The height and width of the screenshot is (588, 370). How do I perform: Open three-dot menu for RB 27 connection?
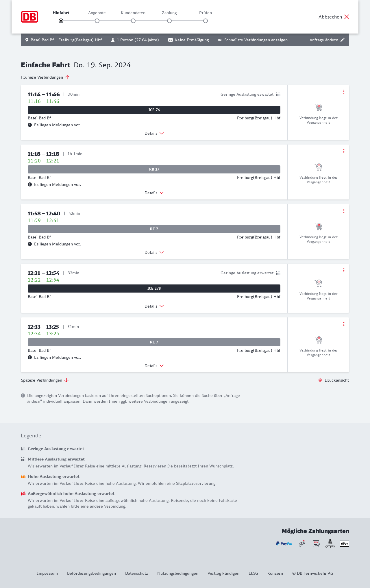(x=344, y=151)
